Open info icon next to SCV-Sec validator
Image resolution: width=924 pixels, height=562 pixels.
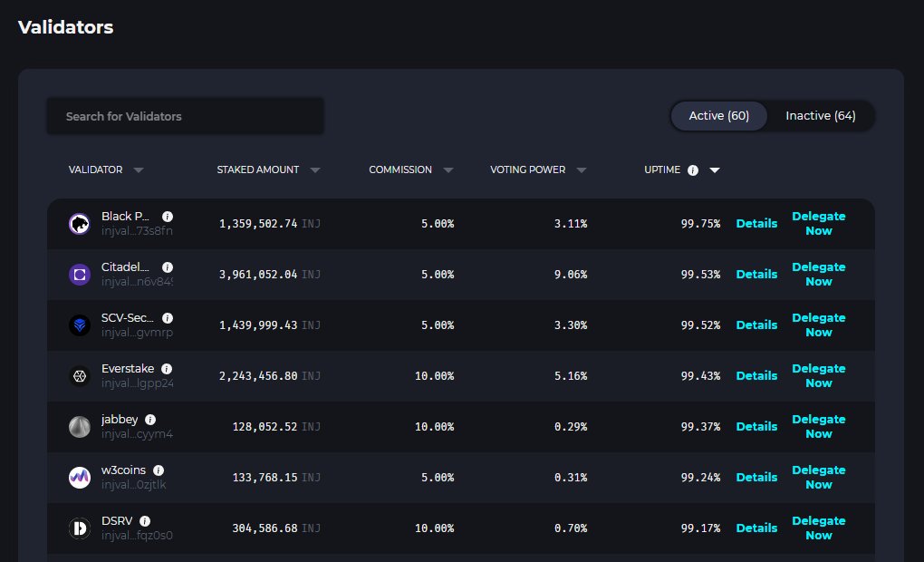[168, 318]
